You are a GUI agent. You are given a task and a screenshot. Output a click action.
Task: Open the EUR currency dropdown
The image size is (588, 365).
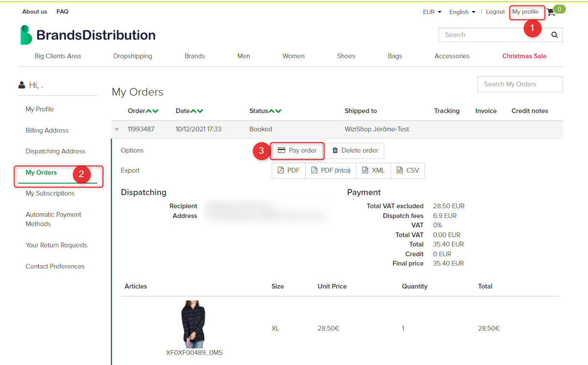tap(432, 12)
